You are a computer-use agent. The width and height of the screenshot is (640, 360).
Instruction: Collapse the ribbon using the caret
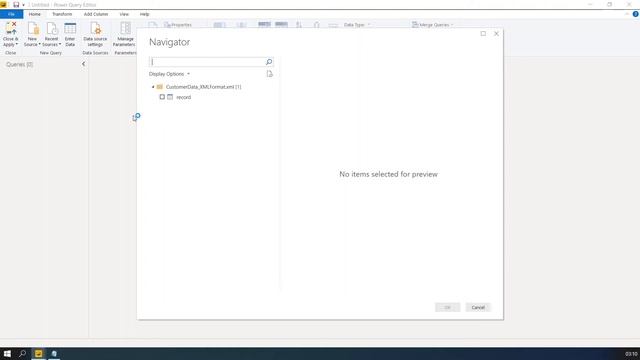tap(627, 14)
